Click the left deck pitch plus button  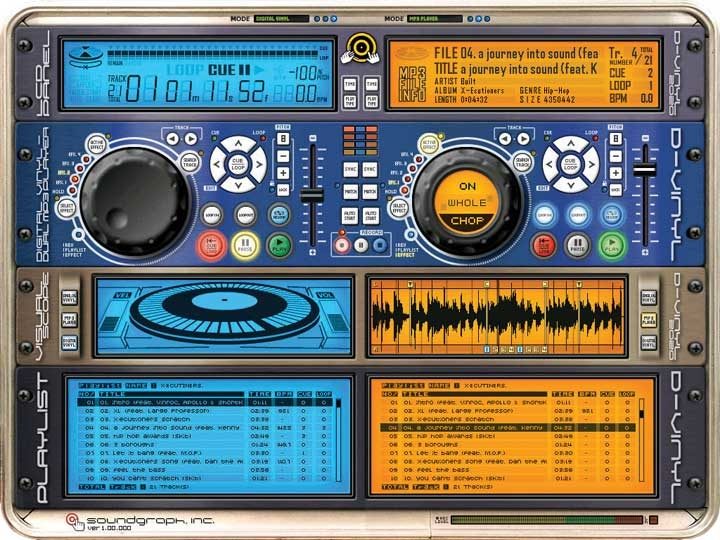click(x=283, y=173)
